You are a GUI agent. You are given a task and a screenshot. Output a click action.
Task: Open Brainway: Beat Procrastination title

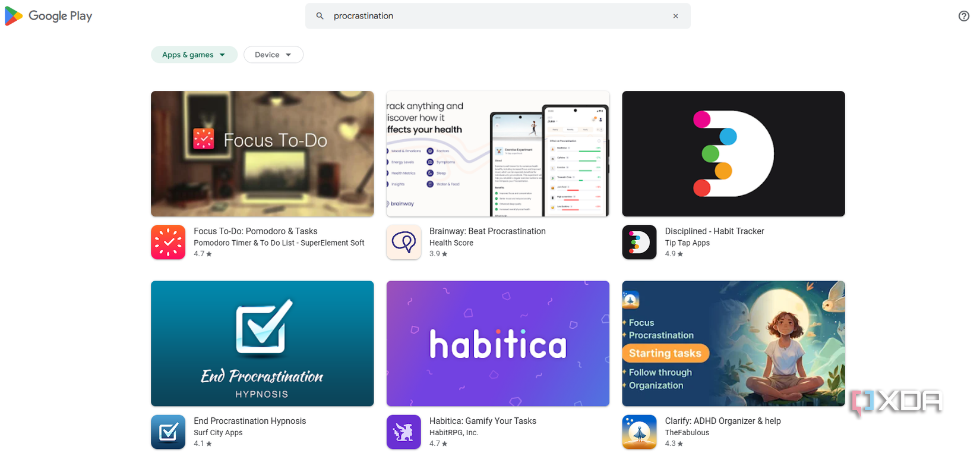coord(488,231)
